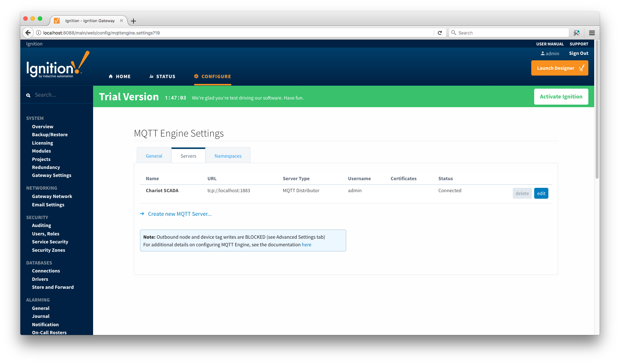Select the Servers tab
This screenshot has width=620, height=364.
(188, 156)
